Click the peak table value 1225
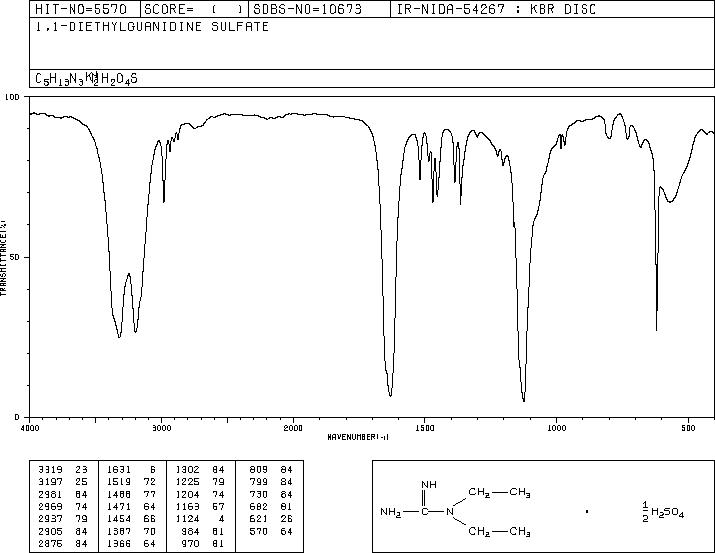715x553 pixels. pyautogui.click(x=187, y=482)
